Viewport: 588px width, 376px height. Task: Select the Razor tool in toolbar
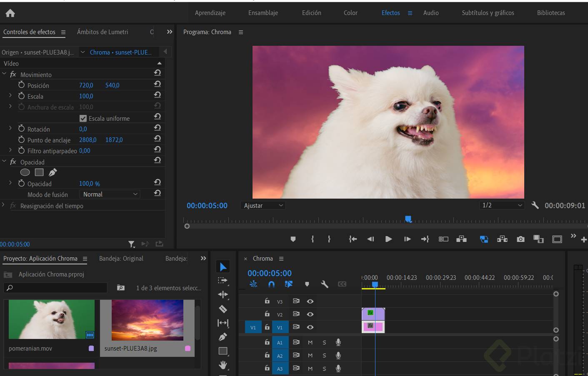click(x=223, y=309)
